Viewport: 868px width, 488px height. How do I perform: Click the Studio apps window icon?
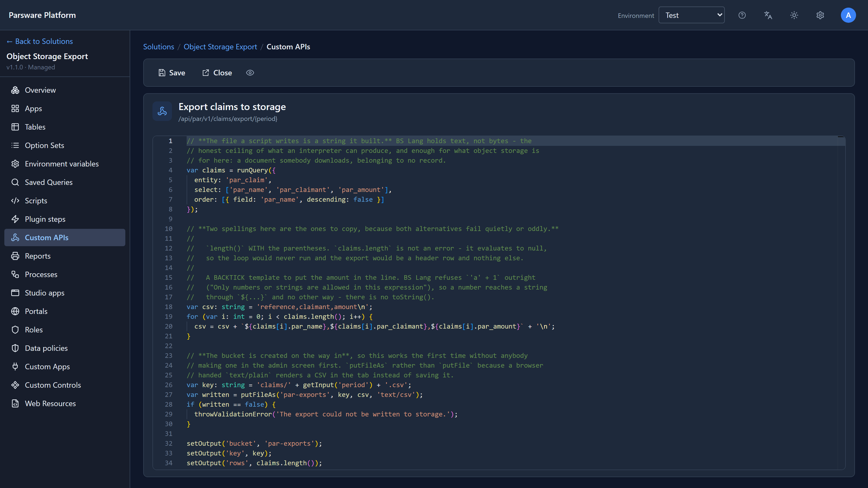[x=15, y=293]
